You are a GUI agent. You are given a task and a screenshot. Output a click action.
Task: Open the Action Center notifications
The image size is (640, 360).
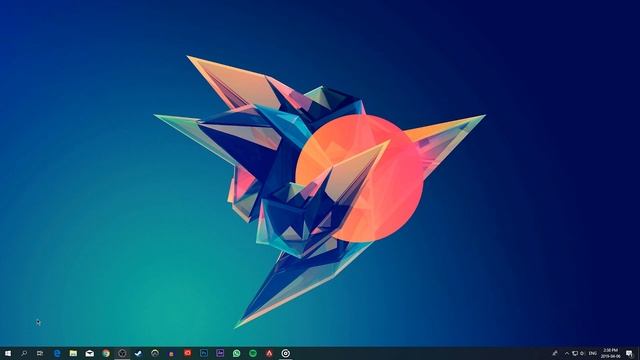629,353
